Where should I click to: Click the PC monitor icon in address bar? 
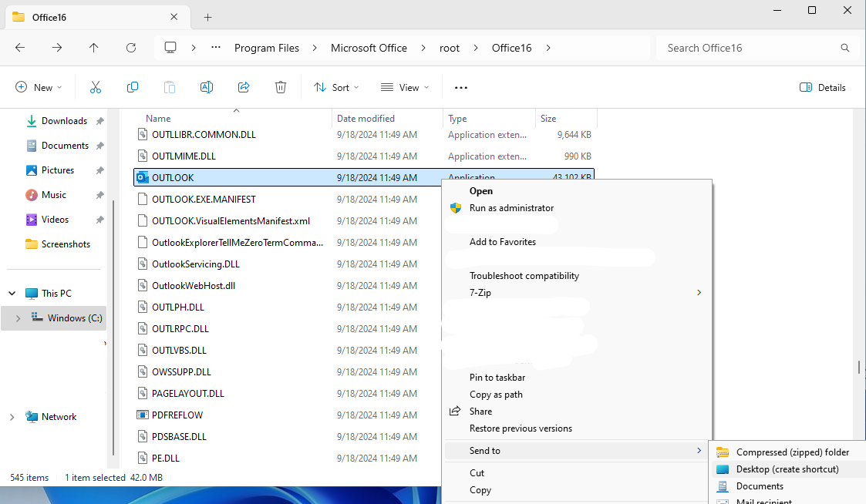[x=170, y=48]
